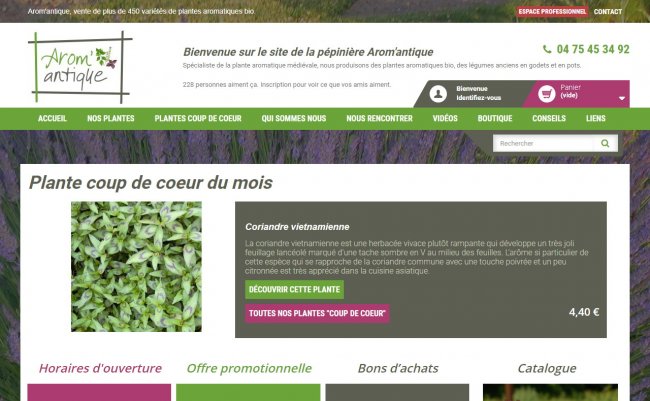The image size is (650, 401).
Task: Open the Nos Plantes menu
Action: (111, 119)
